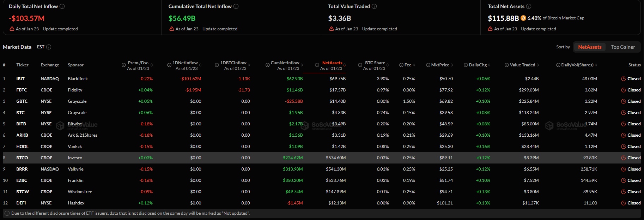Open the IBIT ticker link
The height and width of the screenshot is (220, 644).
pos(20,79)
